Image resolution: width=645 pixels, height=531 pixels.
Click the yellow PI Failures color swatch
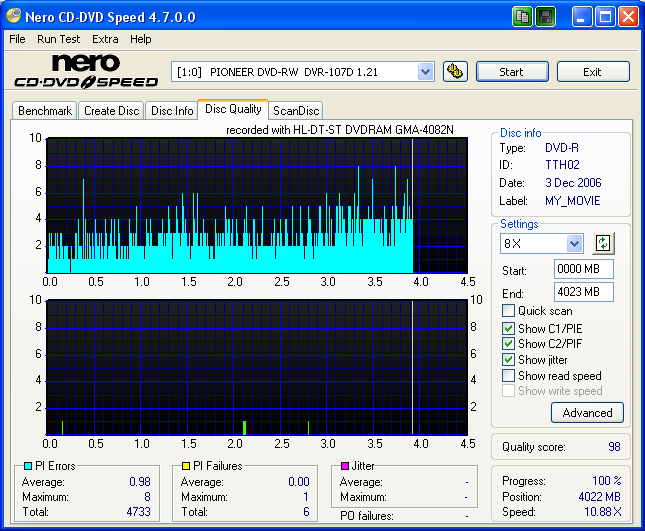[186, 466]
